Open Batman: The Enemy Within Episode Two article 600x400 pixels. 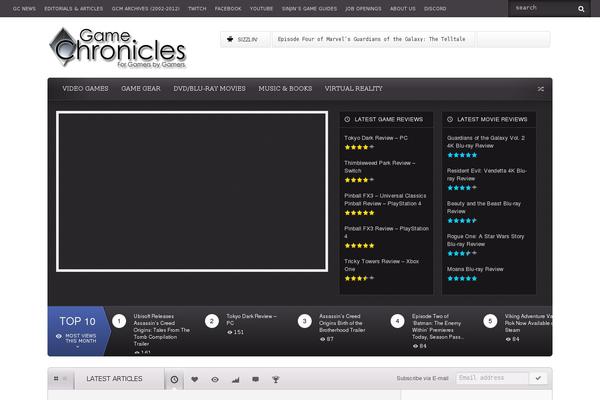click(x=438, y=327)
